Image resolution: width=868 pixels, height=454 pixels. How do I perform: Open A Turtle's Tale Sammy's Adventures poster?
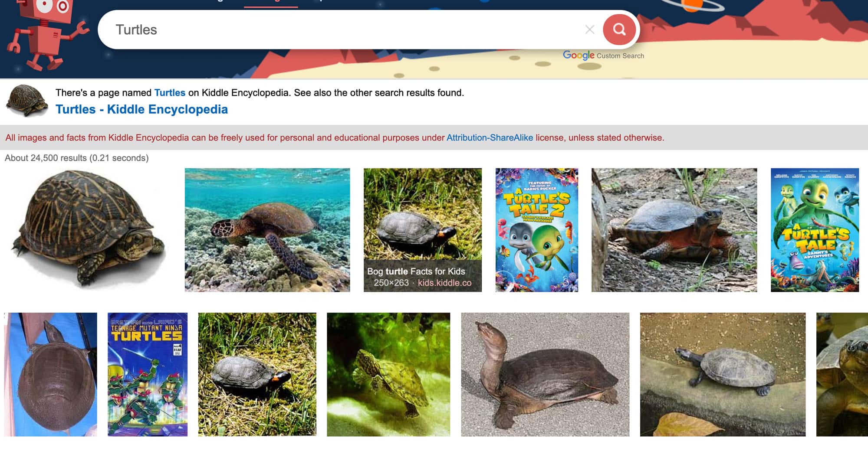coord(815,230)
